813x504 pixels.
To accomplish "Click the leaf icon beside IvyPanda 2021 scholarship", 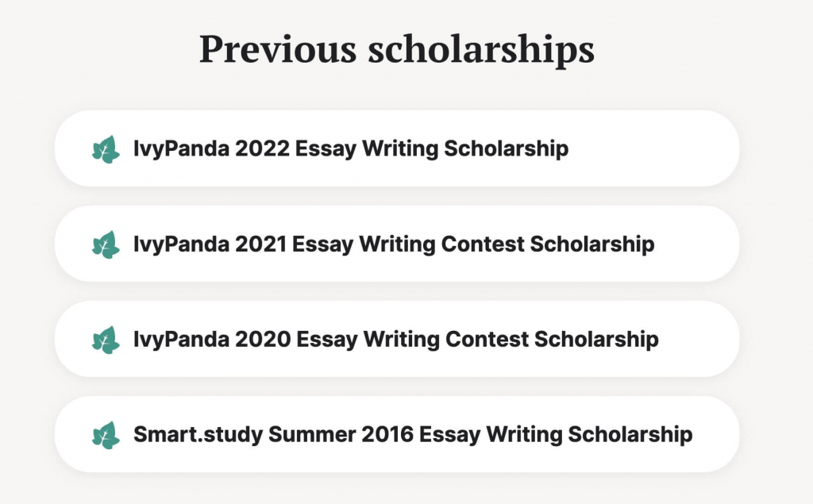I will [x=106, y=244].
